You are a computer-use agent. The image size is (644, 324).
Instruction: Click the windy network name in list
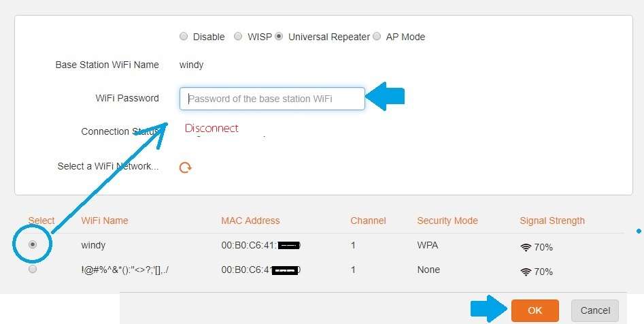pyautogui.click(x=93, y=245)
